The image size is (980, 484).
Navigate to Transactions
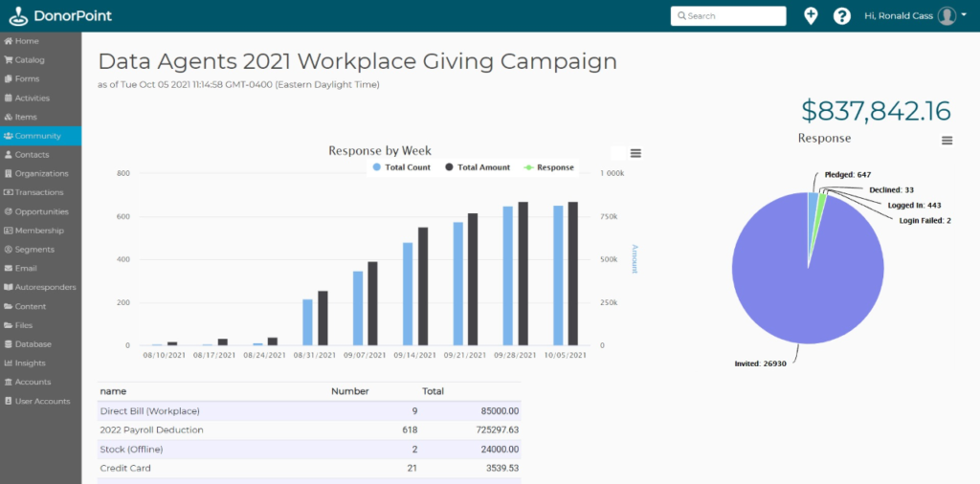[40, 192]
